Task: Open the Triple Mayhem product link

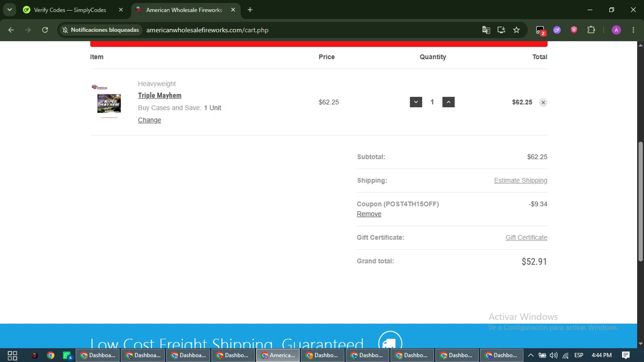Action: (x=160, y=95)
